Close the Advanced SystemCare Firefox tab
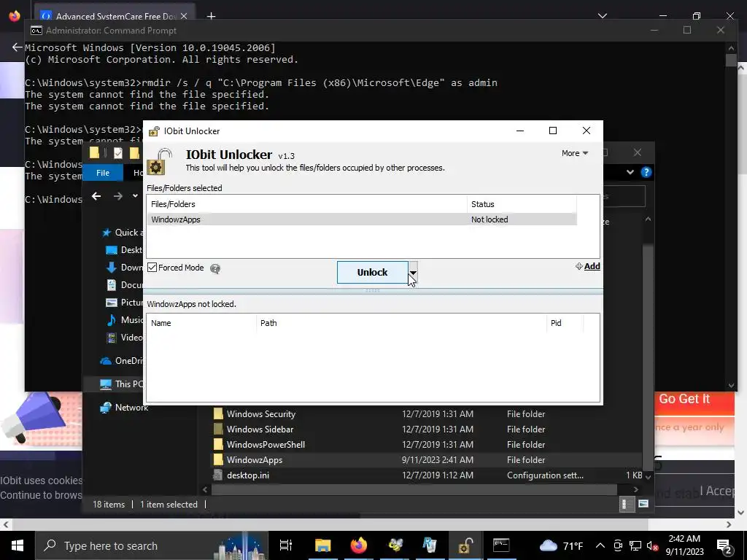Image resolution: width=747 pixels, height=560 pixels. (184, 16)
